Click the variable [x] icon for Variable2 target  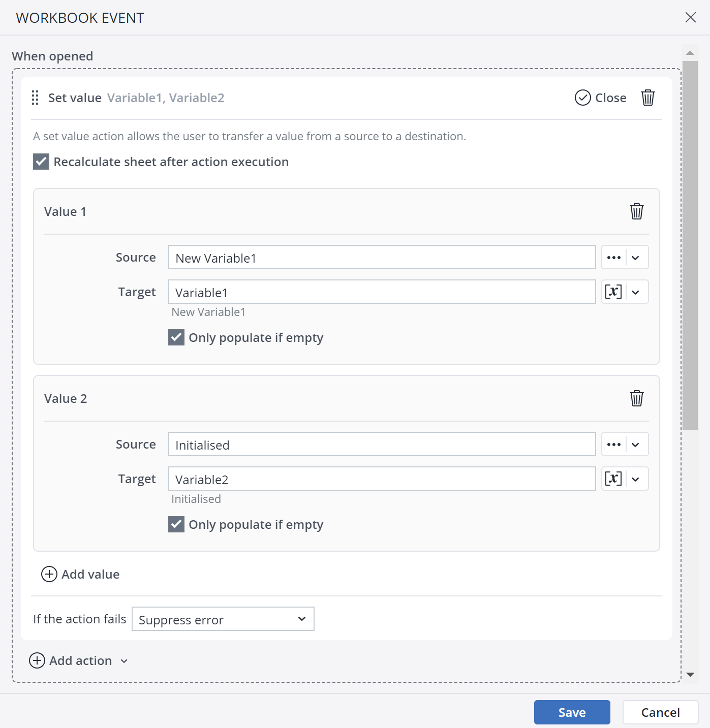click(614, 479)
